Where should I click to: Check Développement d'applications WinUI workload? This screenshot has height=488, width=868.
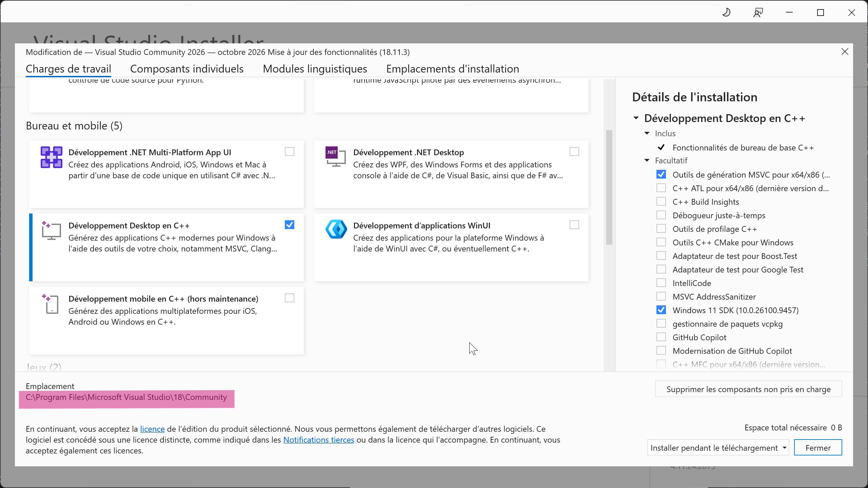coord(574,225)
